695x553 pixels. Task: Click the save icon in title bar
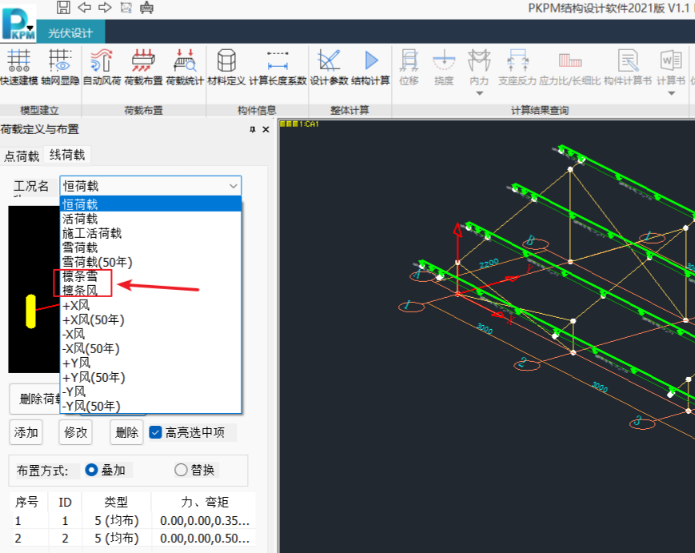click(x=64, y=8)
